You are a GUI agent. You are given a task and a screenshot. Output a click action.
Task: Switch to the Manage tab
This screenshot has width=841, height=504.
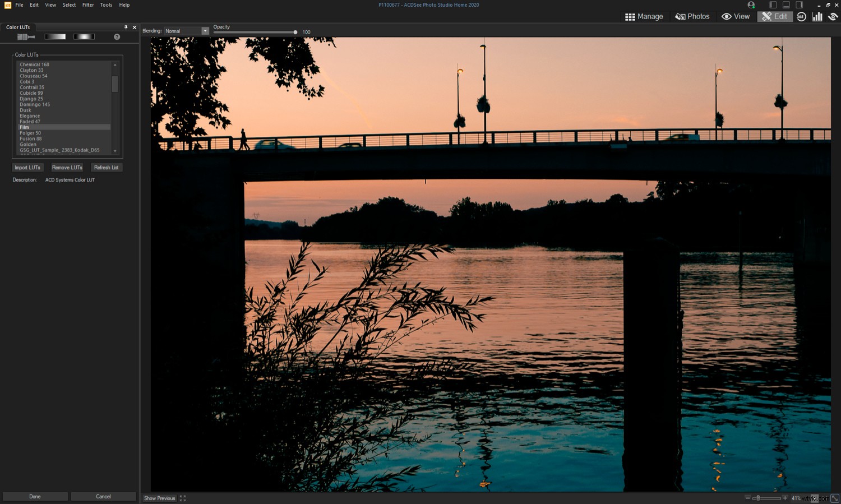[x=644, y=16]
